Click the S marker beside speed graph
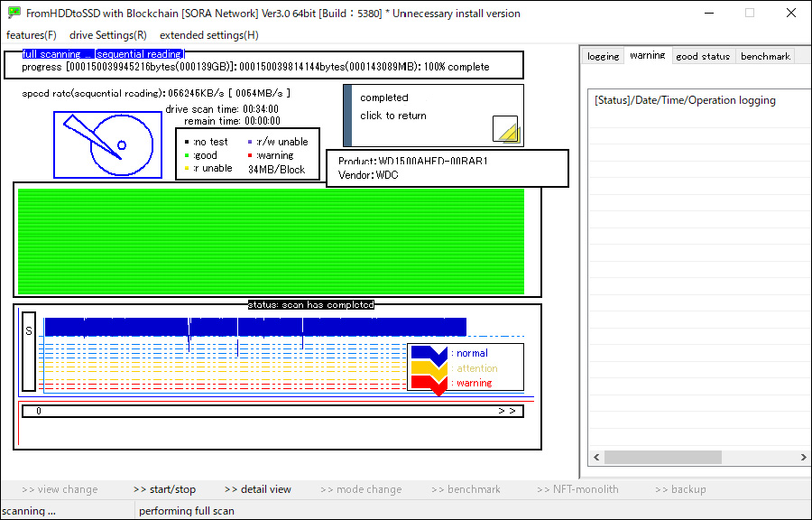 click(29, 351)
